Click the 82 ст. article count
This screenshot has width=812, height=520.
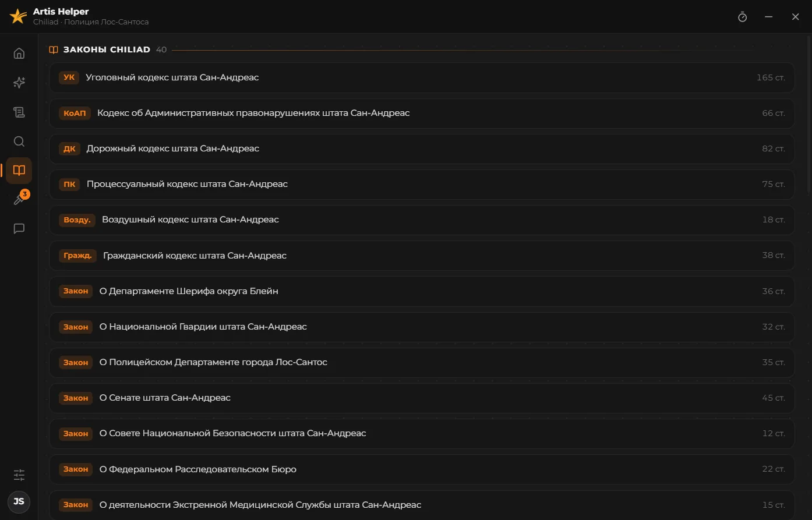coord(774,148)
